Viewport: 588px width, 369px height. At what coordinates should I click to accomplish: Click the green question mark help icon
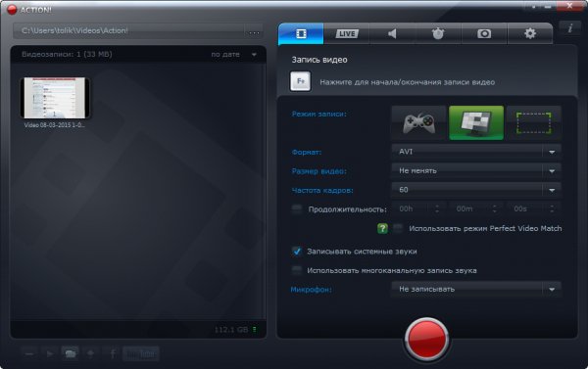click(382, 228)
